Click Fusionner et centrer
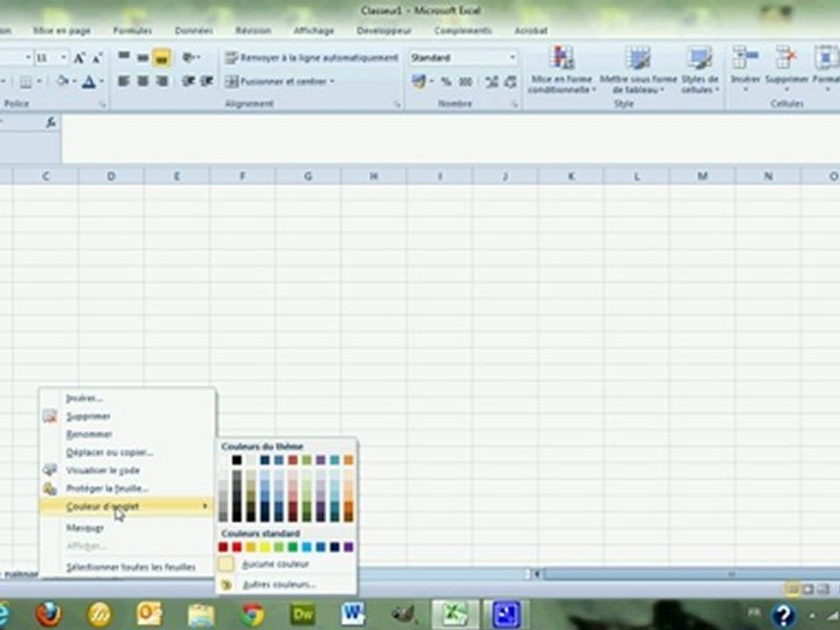The image size is (840, 630). (x=276, y=81)
